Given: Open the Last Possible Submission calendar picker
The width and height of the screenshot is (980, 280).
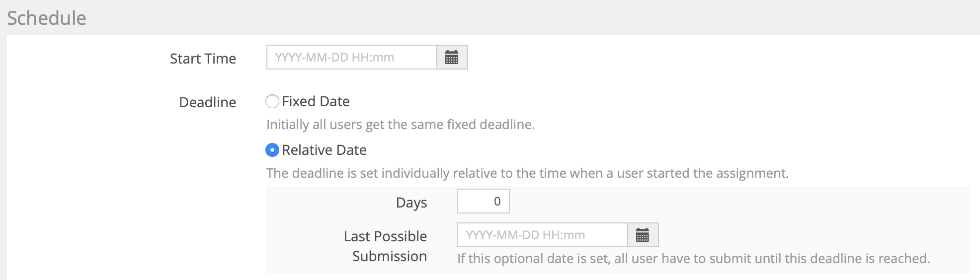Looking at the screenshot, I should (643, 235).
